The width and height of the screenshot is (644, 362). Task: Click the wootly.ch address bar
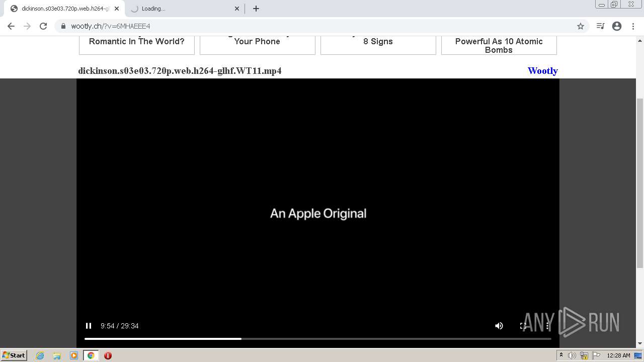(x=322, y=26)
